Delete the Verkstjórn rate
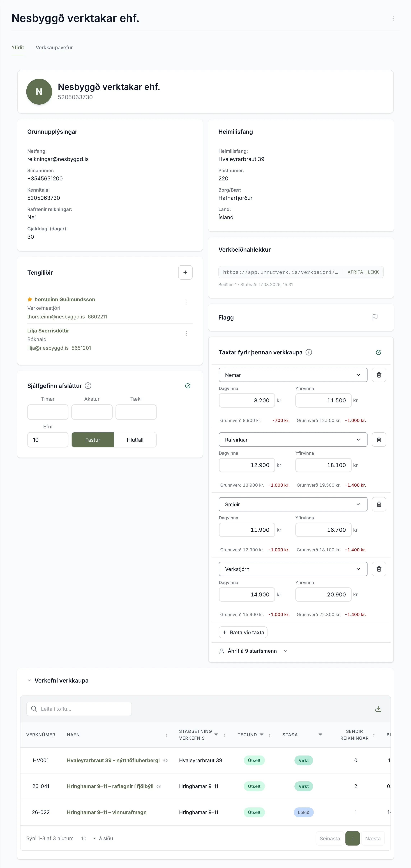This screenshot has height=868, width=411. (379, 569)
